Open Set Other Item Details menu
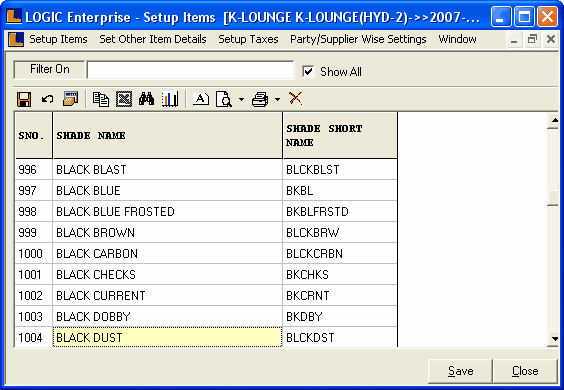Viewport: 564px width, 390px height. point(153,39)
